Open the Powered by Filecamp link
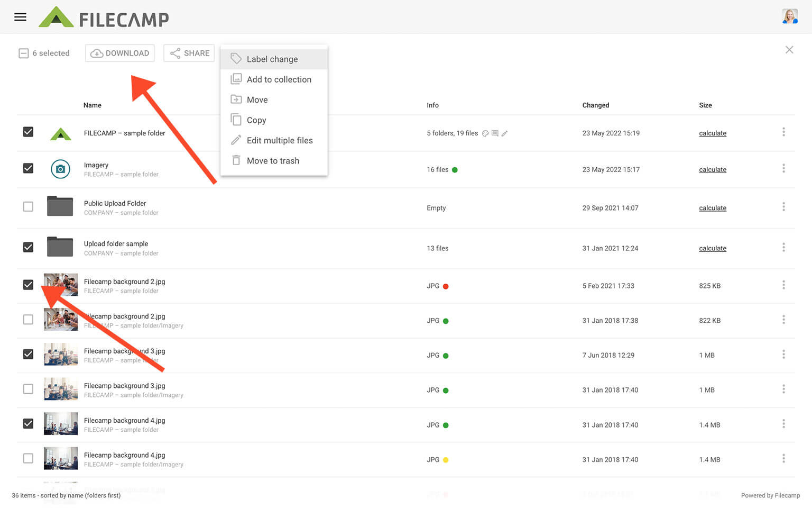812x508 pixels. [x=770, y=495]
